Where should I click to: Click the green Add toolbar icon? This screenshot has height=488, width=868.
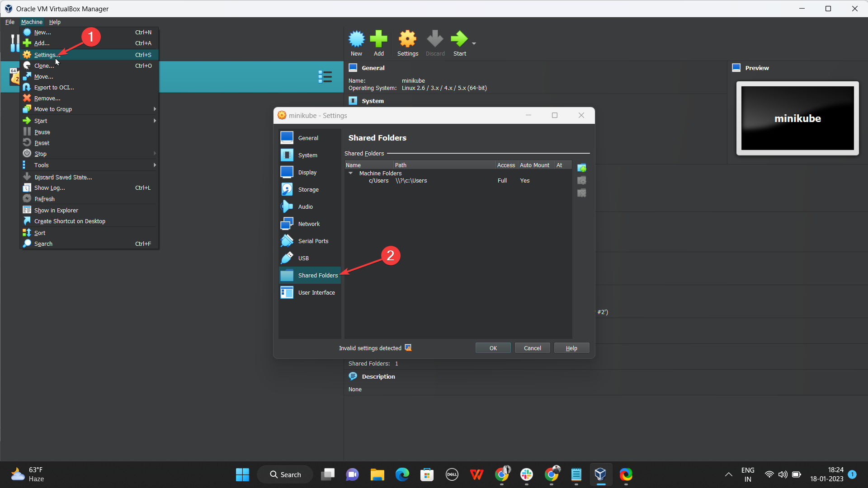point(378,43)
